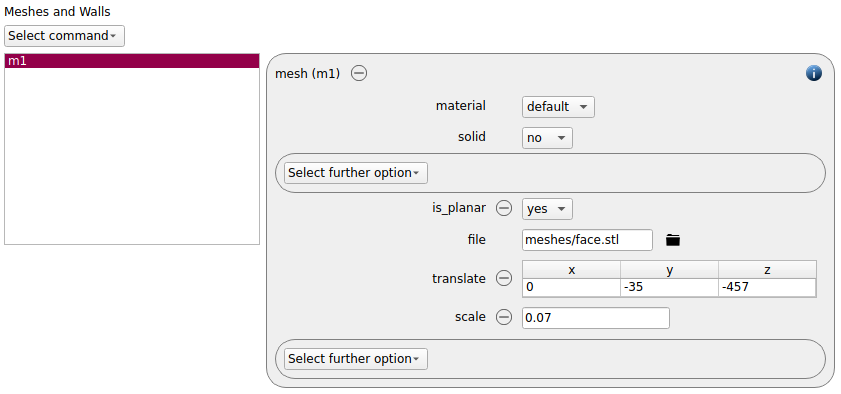
Task: Click the Meshes and Walls heading
Action: 57,11
